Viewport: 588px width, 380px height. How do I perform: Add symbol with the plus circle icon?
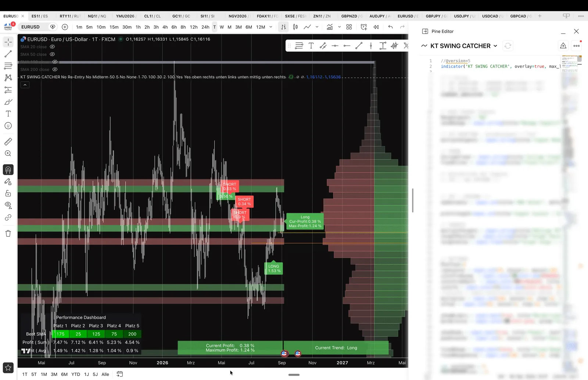click(x=65, y=27)
